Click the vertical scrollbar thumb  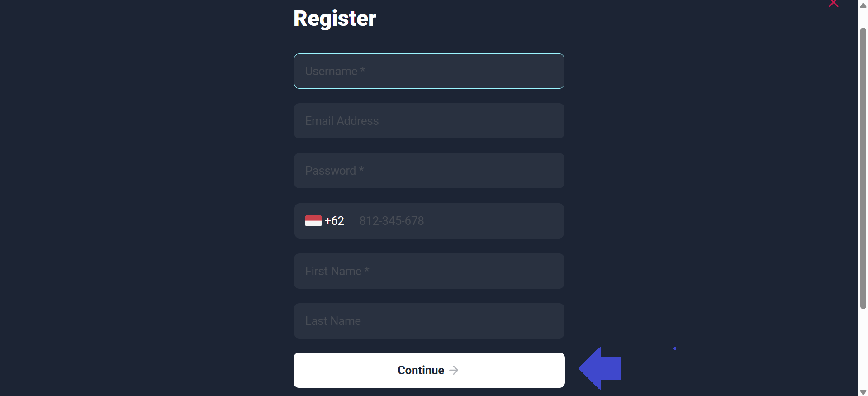pos(863,167)
